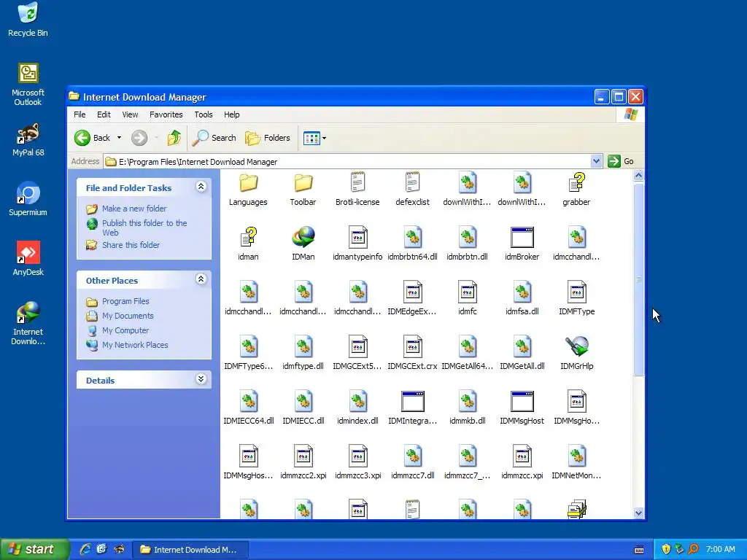Click the Back button
This screenshot has width=747, height=560.
(x=93, y=138)
